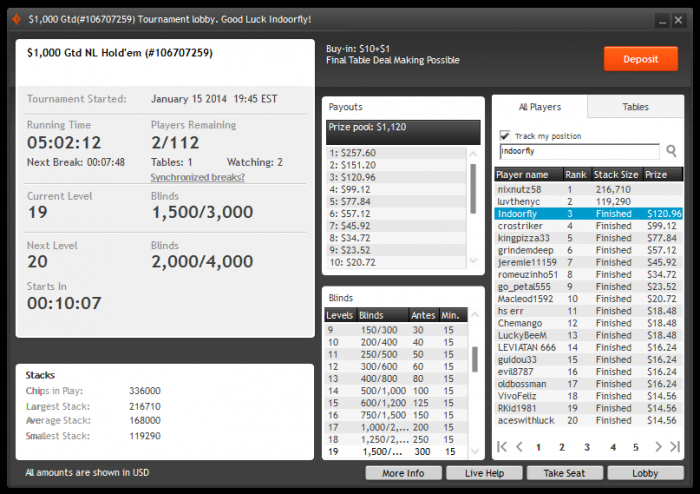
Task: Select player row crostriker
Action: pyautogui.click(x=588, y=226)
